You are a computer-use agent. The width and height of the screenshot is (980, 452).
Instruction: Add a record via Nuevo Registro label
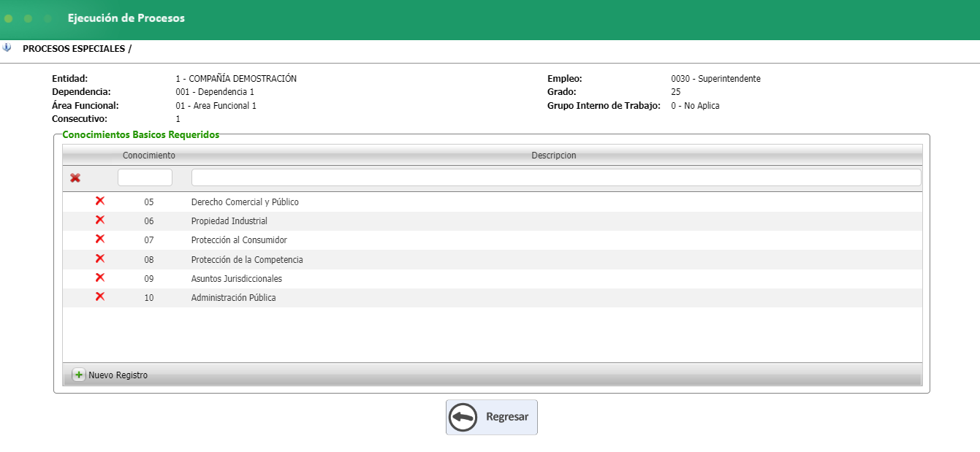point(118,375)
